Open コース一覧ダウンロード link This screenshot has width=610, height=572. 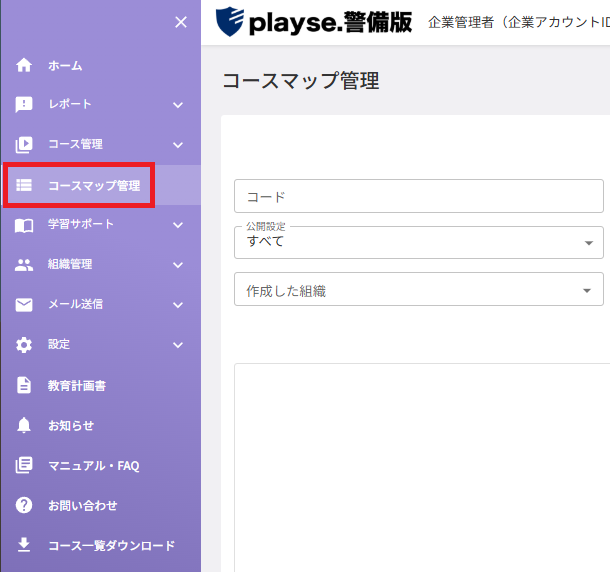coord(112,545)
